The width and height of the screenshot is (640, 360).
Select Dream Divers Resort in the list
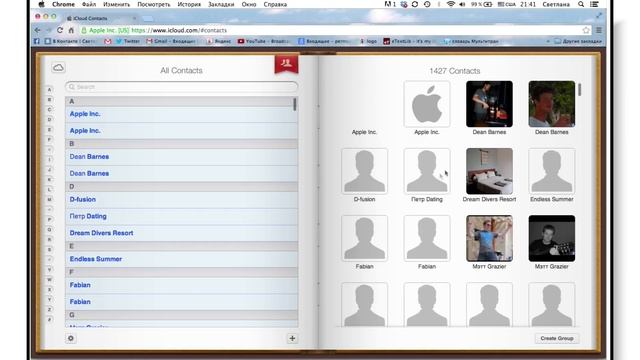[x=181, y=233]
